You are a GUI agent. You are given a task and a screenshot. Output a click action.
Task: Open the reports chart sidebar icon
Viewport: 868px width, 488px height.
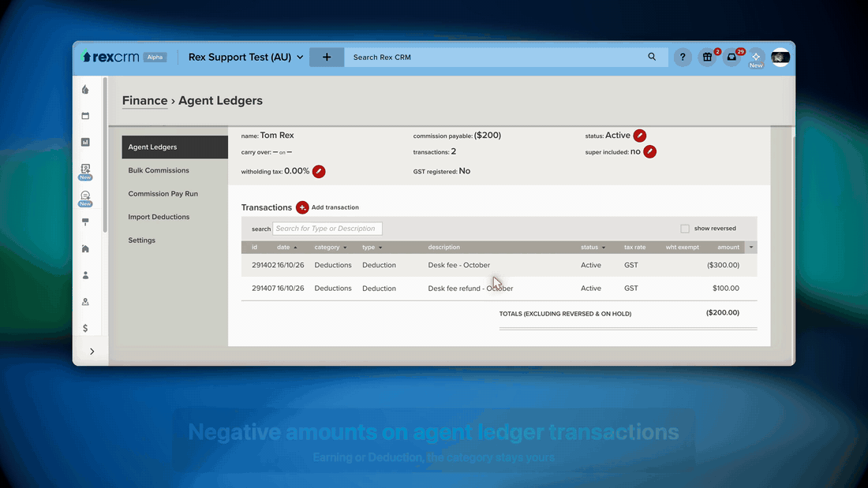tap(85, 142)
